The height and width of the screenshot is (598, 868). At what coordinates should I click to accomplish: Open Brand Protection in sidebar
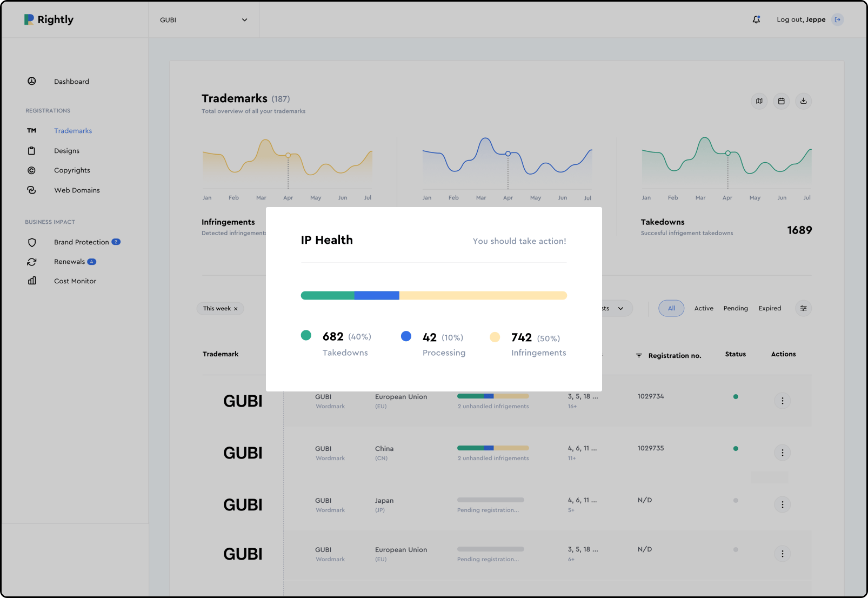(x=81, y=242)
